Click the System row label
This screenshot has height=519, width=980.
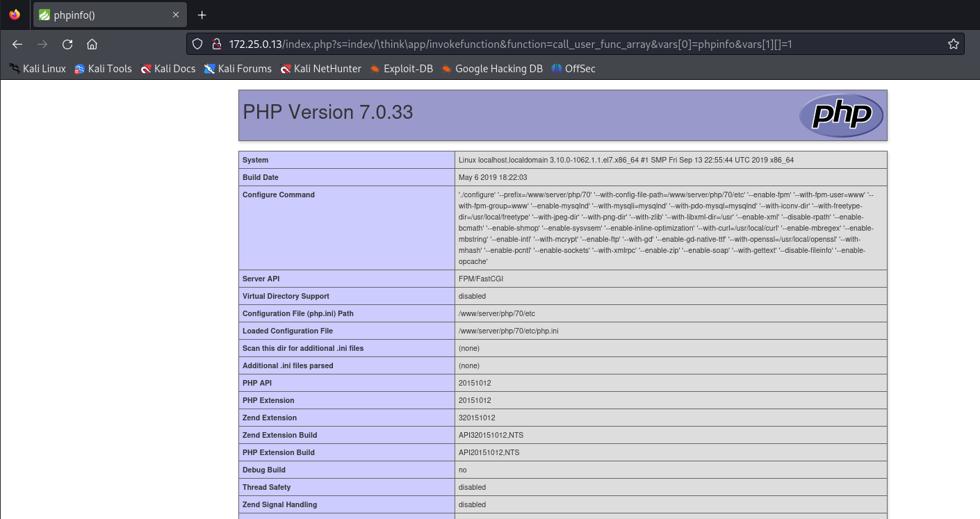(255, 160)
